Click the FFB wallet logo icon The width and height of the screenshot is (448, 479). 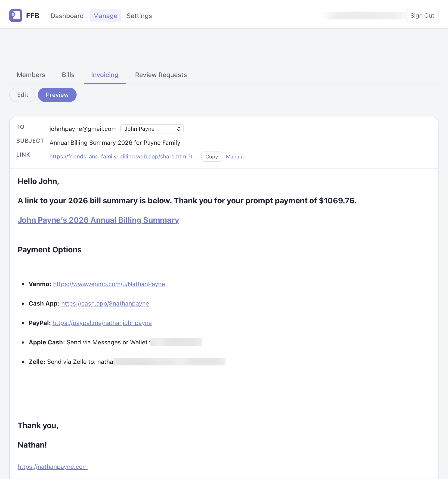[x=15, y=15]
